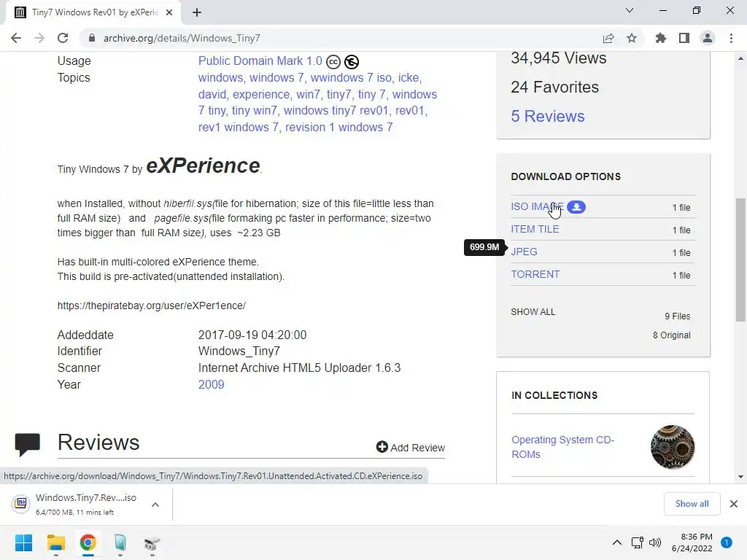Click thepiratebay.org URL text
This screenshot has height=560, width=747.
click(x=152, y=306)
